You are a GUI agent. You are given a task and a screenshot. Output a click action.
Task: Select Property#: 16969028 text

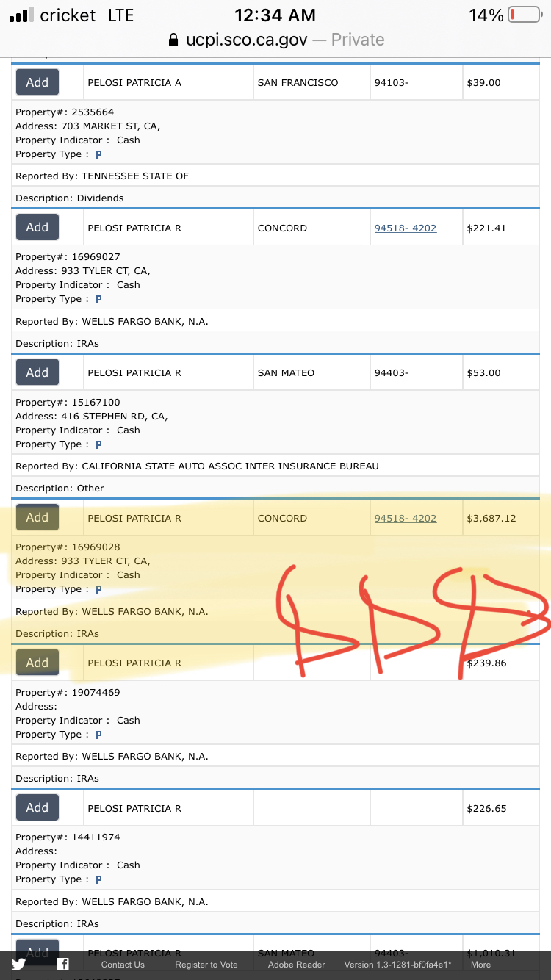tap(68, 547)
